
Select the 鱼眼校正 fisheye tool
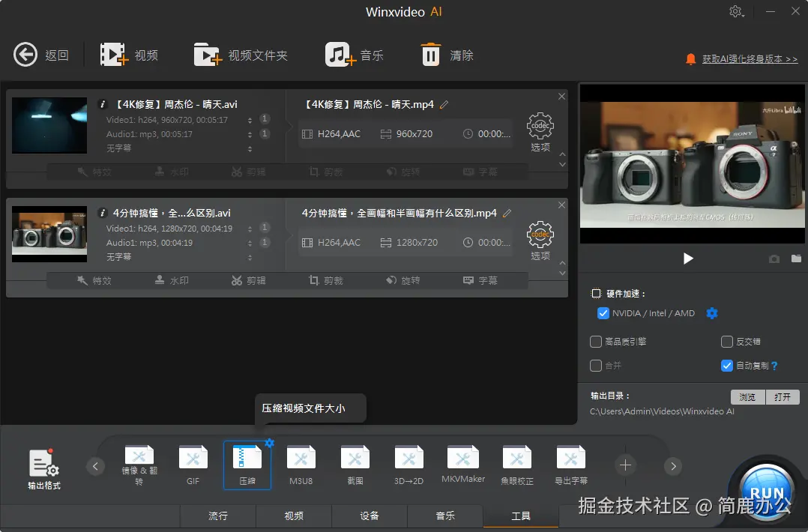point(517,465)
